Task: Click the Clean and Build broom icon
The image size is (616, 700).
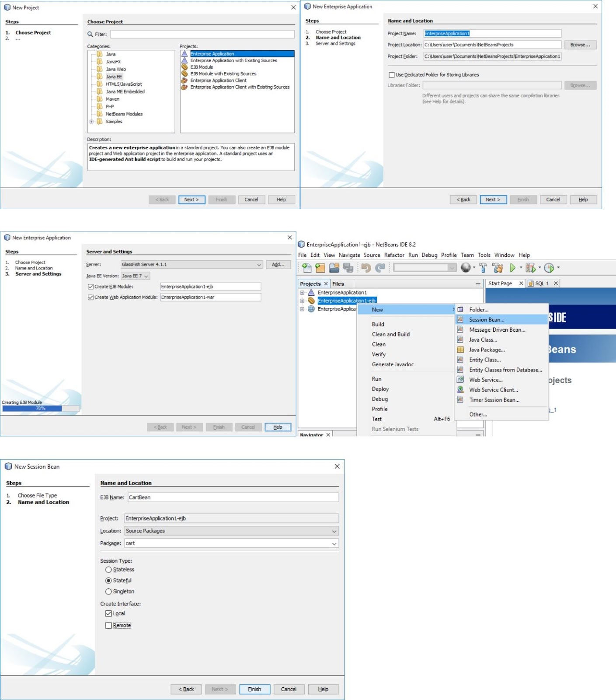Action: click(x=498, y=268)
